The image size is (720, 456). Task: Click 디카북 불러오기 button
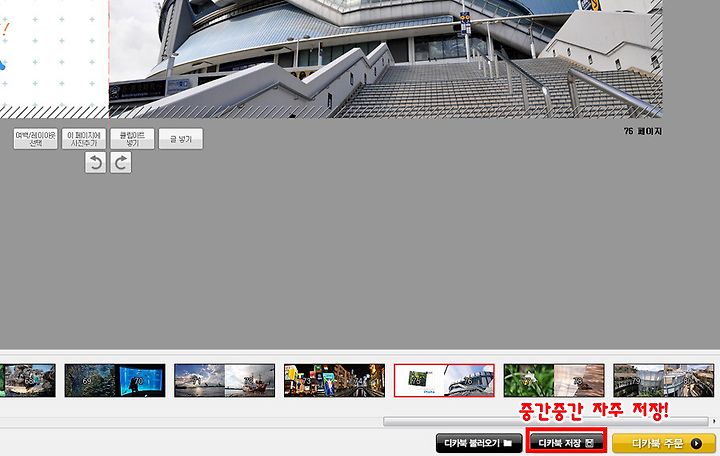[479, 443]
